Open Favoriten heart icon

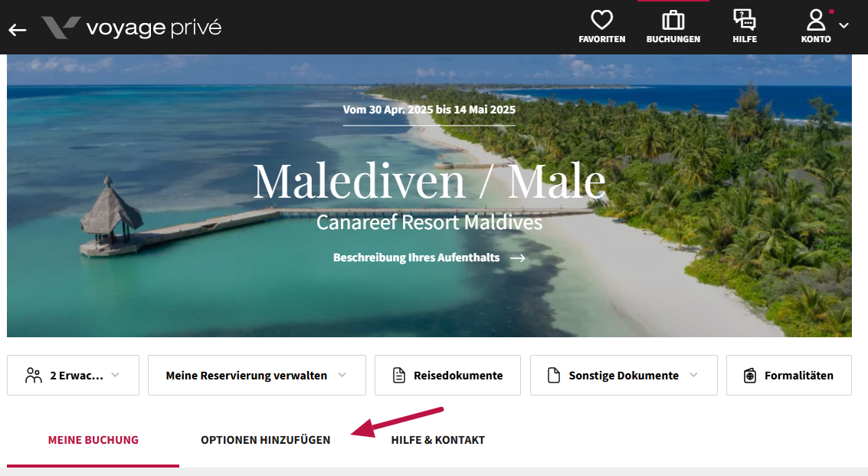pos(601,20)
